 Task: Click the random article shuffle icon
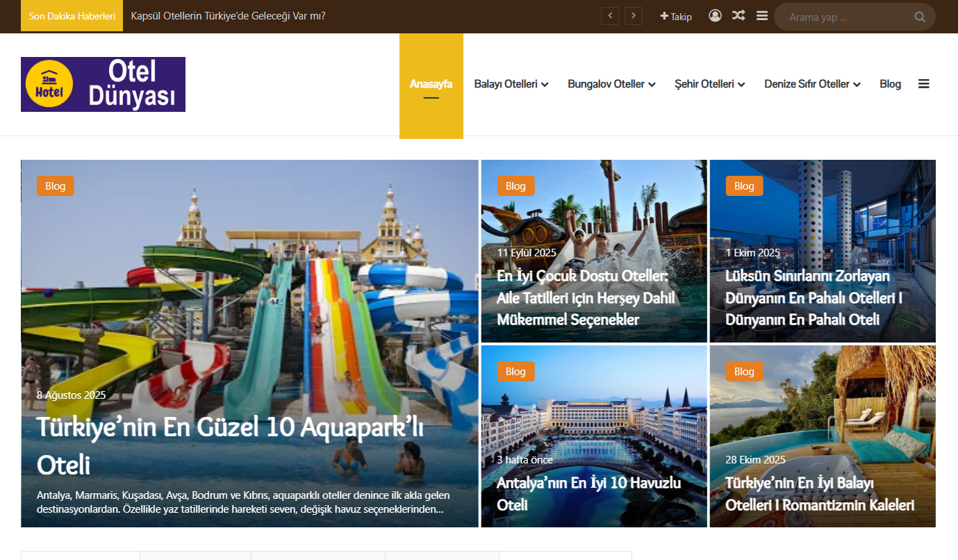[x=738, y=16]
